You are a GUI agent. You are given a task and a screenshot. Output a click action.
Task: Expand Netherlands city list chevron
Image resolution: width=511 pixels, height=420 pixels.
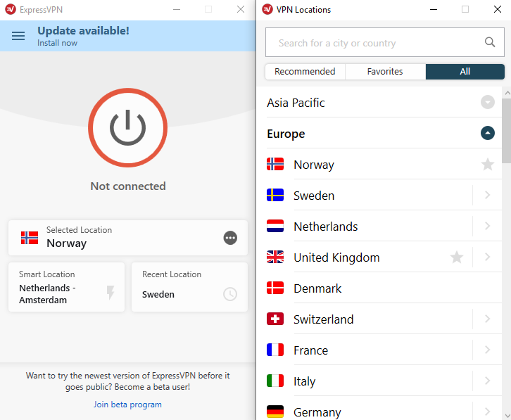487,226
